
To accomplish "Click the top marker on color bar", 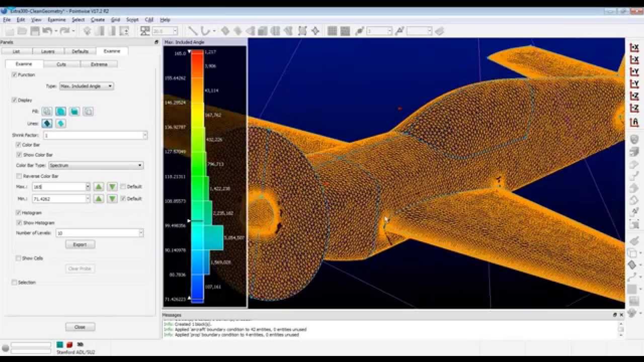I will pyautogui.click(x=190, y=52).
